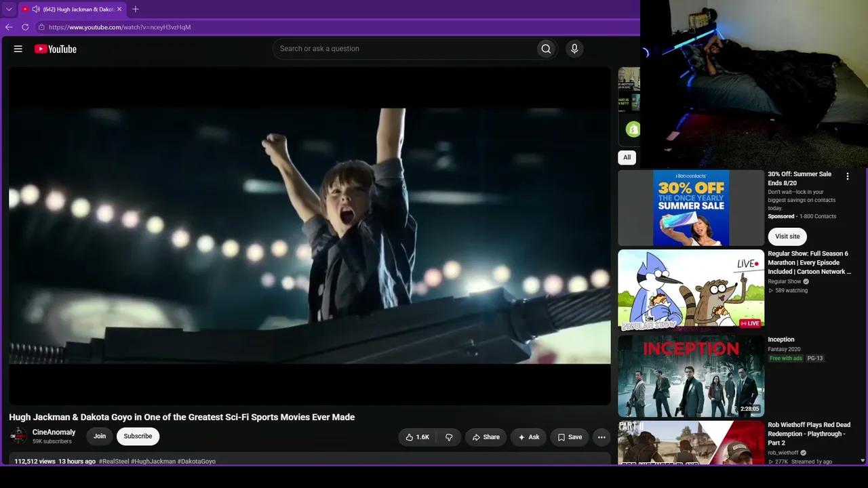The image size is (868, 488).
Task: Switch to the Hugh Jackman video tab
Action: [72, 9]
